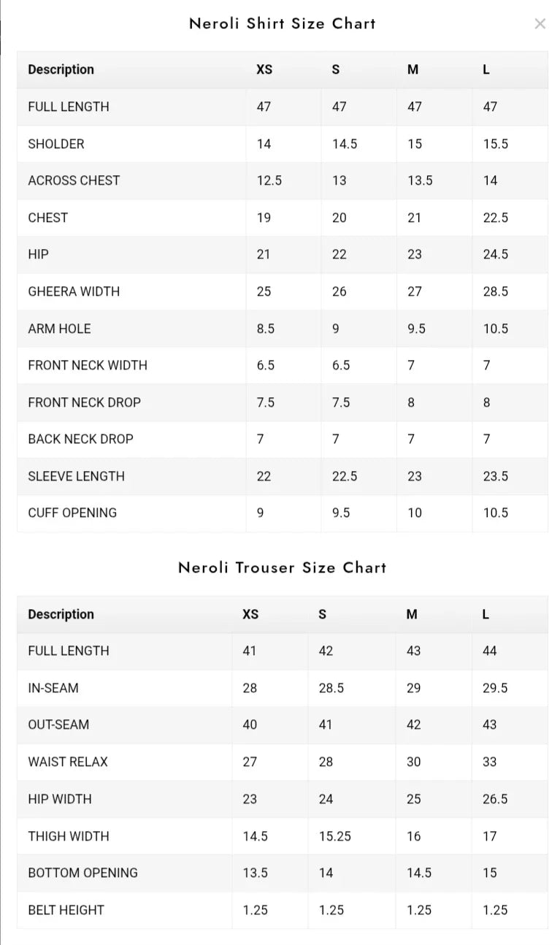The image size is (560, 945).
Task: Click the OUT-SEAM row label
Action: (58, 724)
